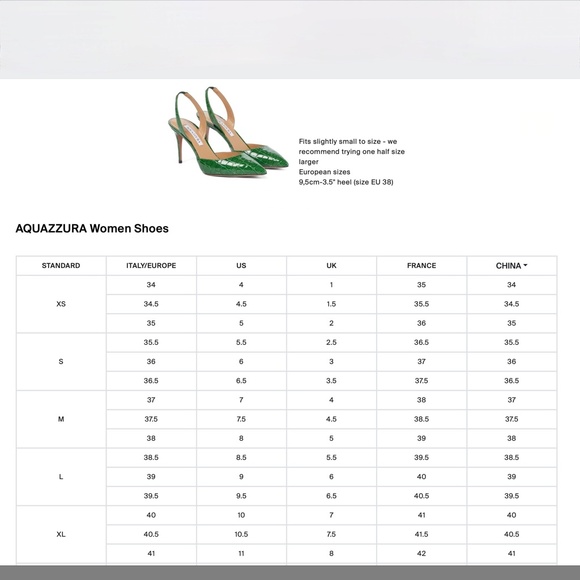This screenshot has width=580, height=580.
Task: Select Italy/Europe size 37.5 cell
Action: pos(151,419)
